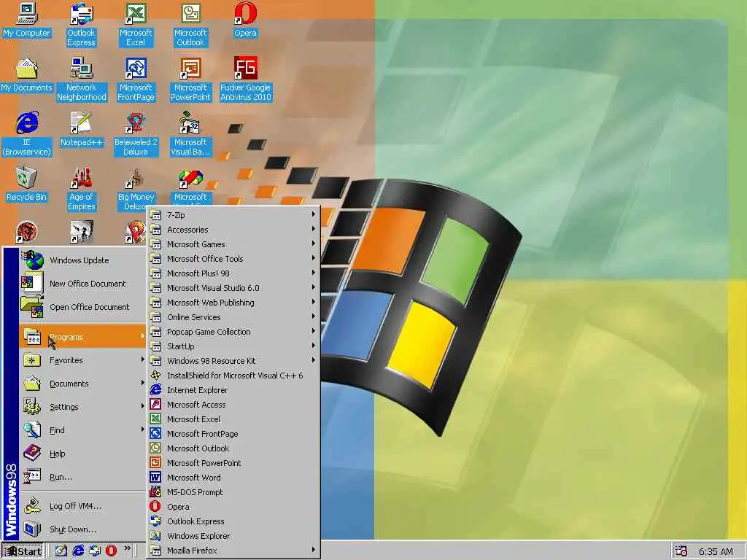Screen dimensions: 747x560
Task: Click the Internet Explorer Quick Launch icon
Action: pos(78,551)
